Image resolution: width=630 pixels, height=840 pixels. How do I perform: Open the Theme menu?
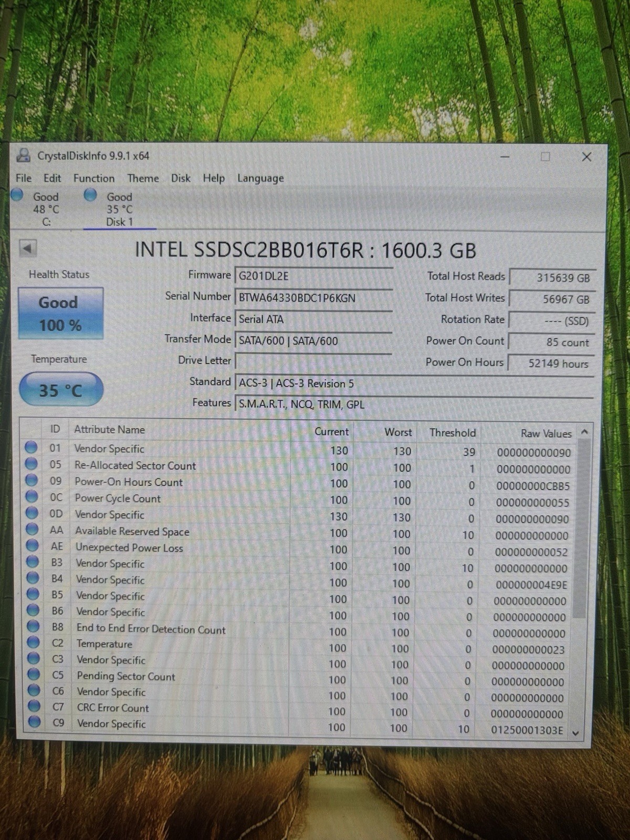(143, 178)
